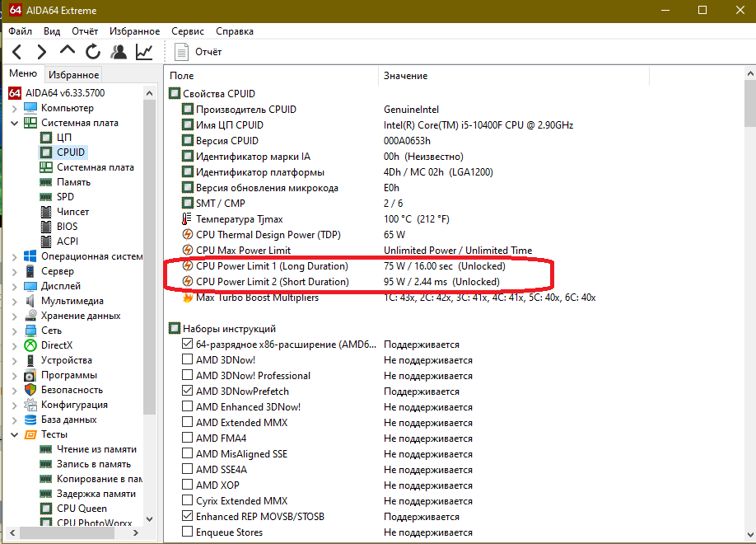Open the Файл menu
The height and width of the screenshot is (544, 756).
(x=20, y=30)
